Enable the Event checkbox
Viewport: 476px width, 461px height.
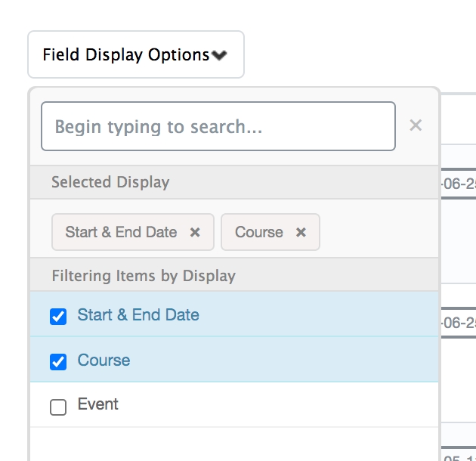click(58, 407)
